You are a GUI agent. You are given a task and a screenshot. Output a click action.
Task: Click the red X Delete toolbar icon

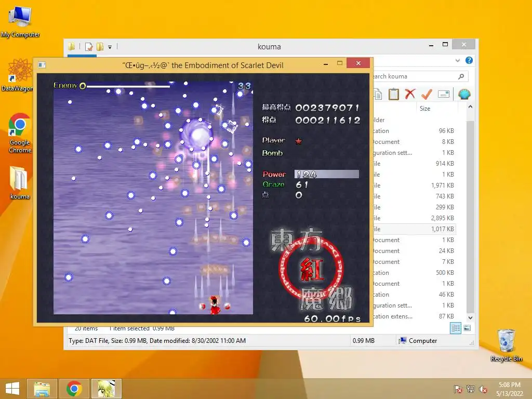410,94
